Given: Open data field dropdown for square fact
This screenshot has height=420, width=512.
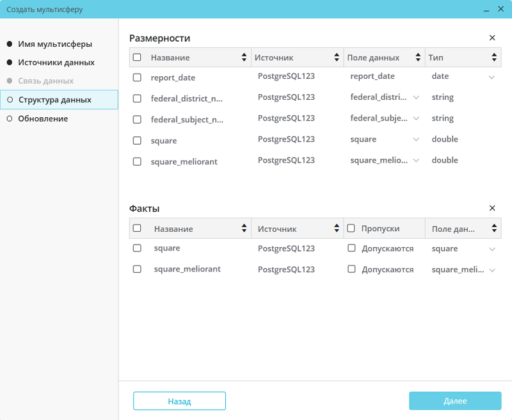Looking at the screenshot, I should 492,249.
